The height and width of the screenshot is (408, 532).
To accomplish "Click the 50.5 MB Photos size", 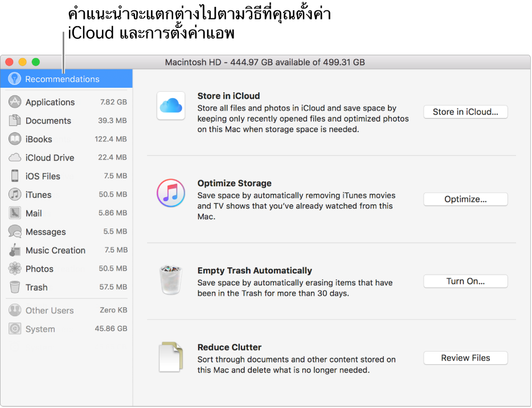I will pos(113,268).
